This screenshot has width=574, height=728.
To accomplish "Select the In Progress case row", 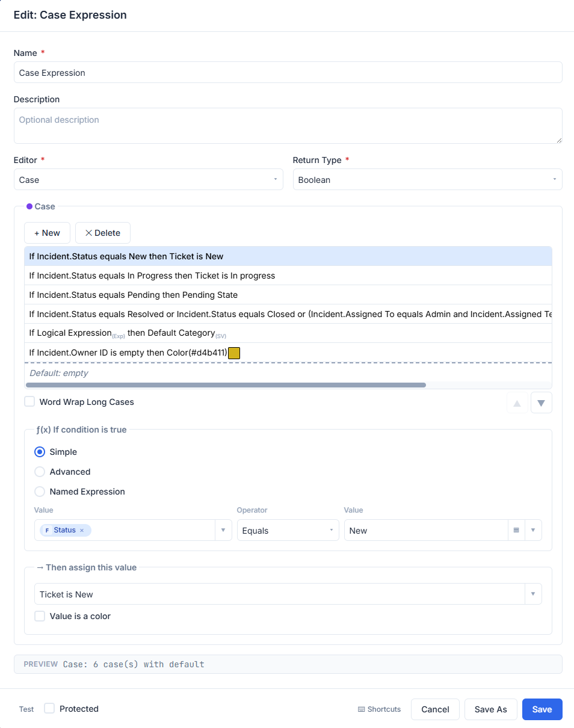I will [x=288, y=276].
